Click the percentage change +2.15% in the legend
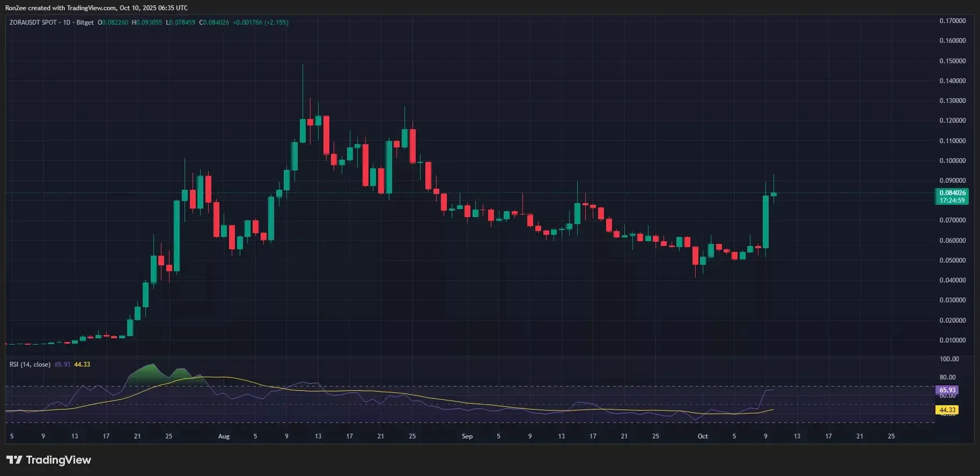 pyautogui.click(x=276, y=23)
